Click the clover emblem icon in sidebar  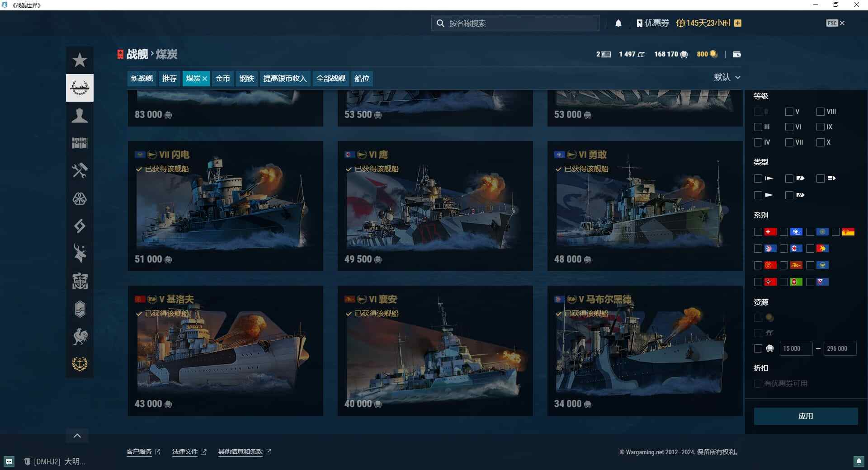tap(80, 198)
